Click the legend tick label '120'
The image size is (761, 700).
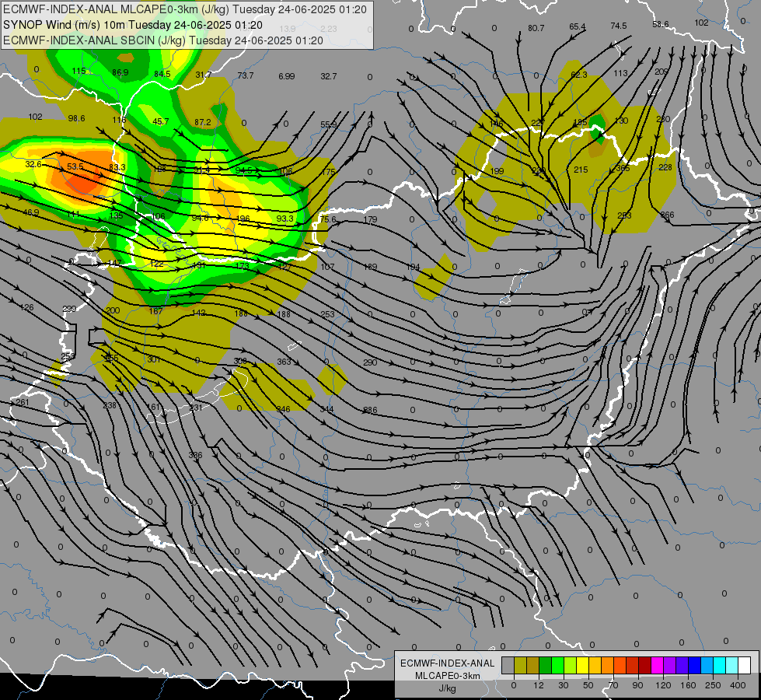[x=663, y=685]
